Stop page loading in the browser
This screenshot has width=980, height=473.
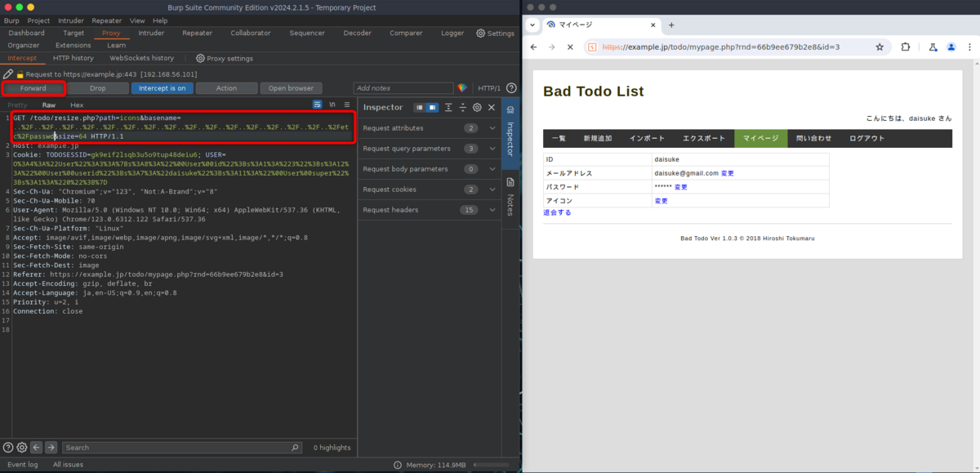click(x=569, y=47)
